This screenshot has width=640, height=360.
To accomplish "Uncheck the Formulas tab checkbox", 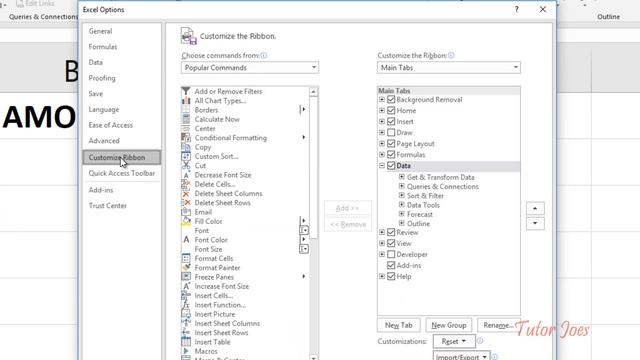I will tap(391, 154).
